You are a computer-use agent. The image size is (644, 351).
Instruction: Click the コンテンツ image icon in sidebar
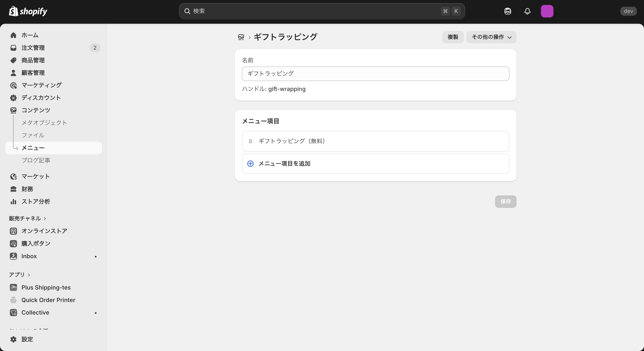[13, 110]
